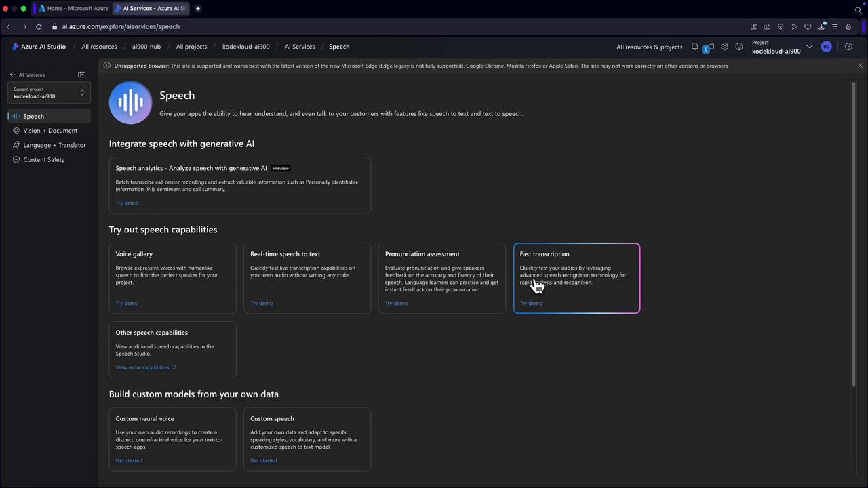This screenshot has width=868, height=488.
Task: Open Azure AI Studio settings gear
Action: coord(724,47)
